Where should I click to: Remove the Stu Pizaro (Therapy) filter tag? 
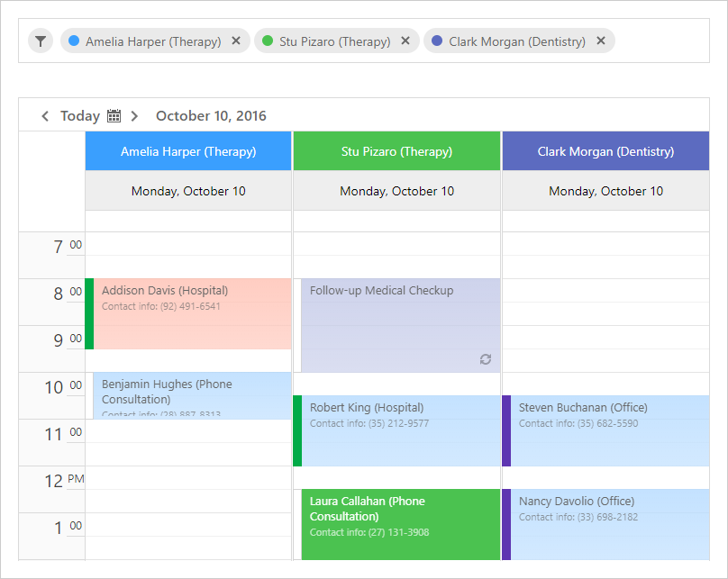tap(405, 41)
